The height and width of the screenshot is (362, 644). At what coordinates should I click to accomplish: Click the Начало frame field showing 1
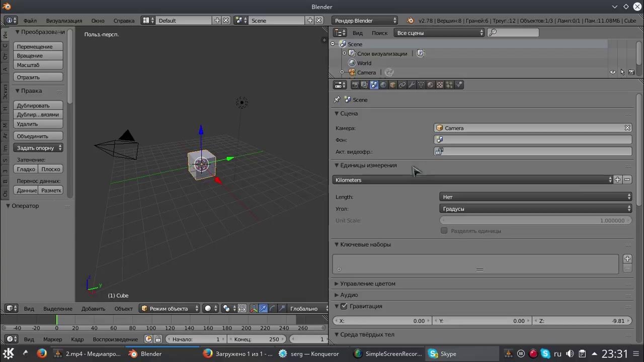coord(196,339)
